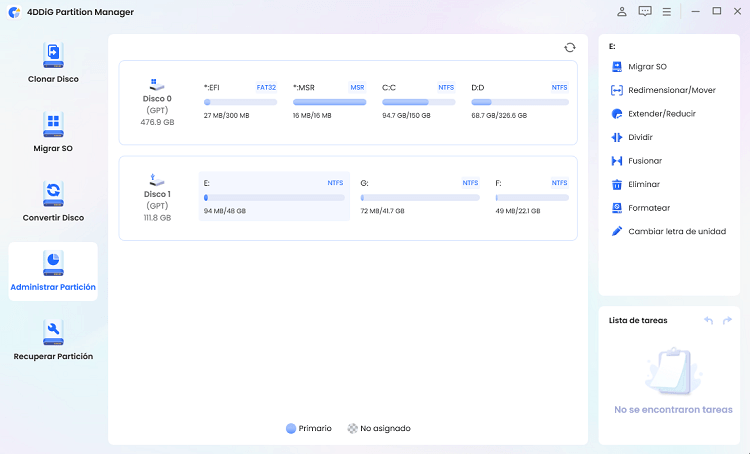Click the Eliminar trash icon
Image resolution: width=750 pixels, height=454 pixels.
[x=618, y=184]
